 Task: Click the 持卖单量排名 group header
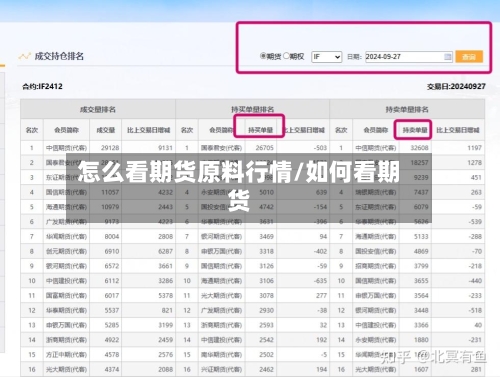click(x=407, y=109)
